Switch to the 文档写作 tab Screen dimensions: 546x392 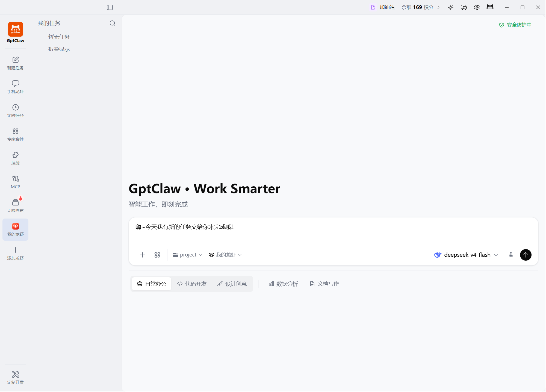pyautogui.click(x=324, y=284)
